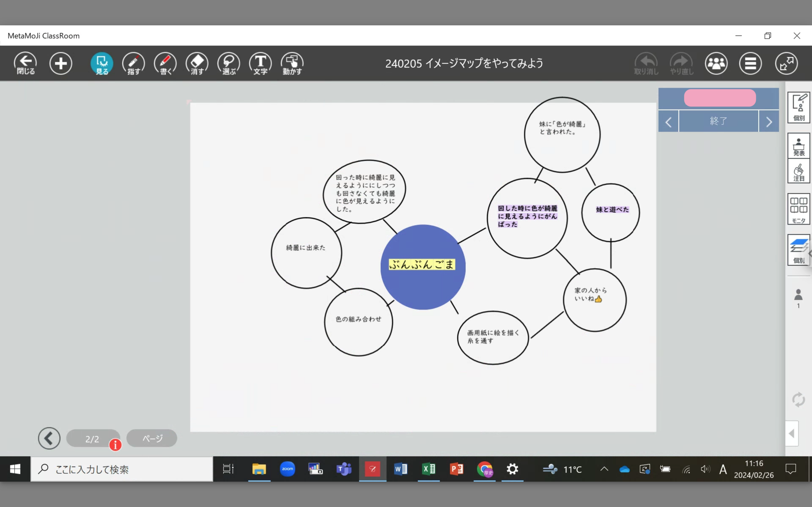
Task: Toggle the 見る view mode
Action: click(102, 63)
